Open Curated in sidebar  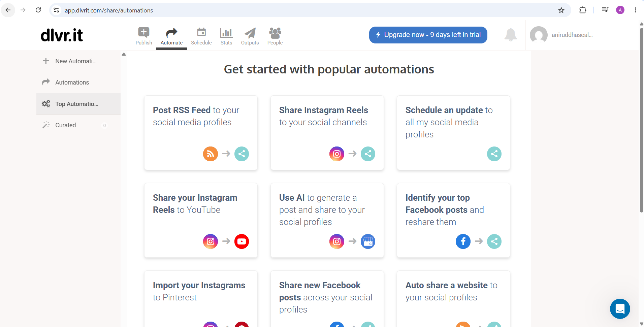coord(78,125)
